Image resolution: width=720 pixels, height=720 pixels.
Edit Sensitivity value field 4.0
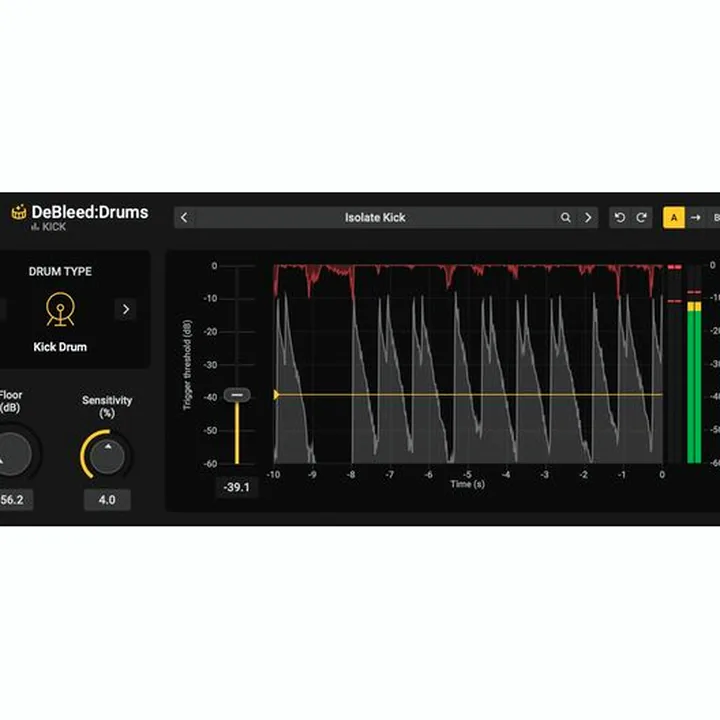[107, 500]
